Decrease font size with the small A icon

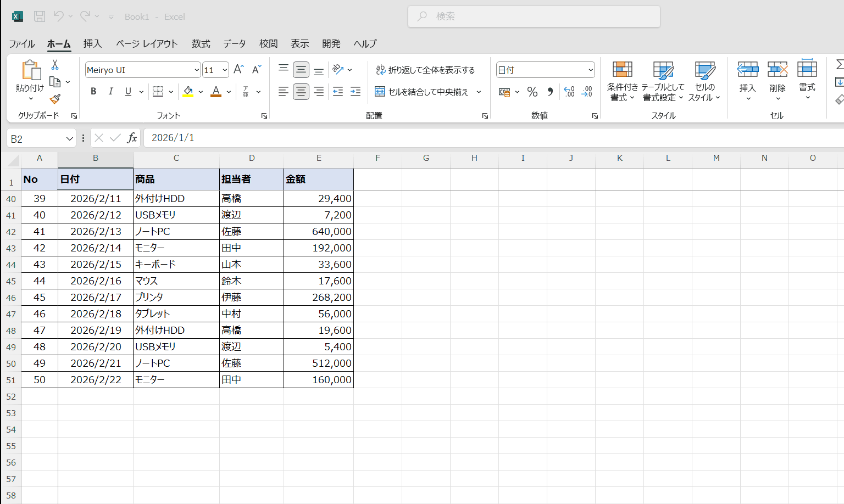(256, 70)
